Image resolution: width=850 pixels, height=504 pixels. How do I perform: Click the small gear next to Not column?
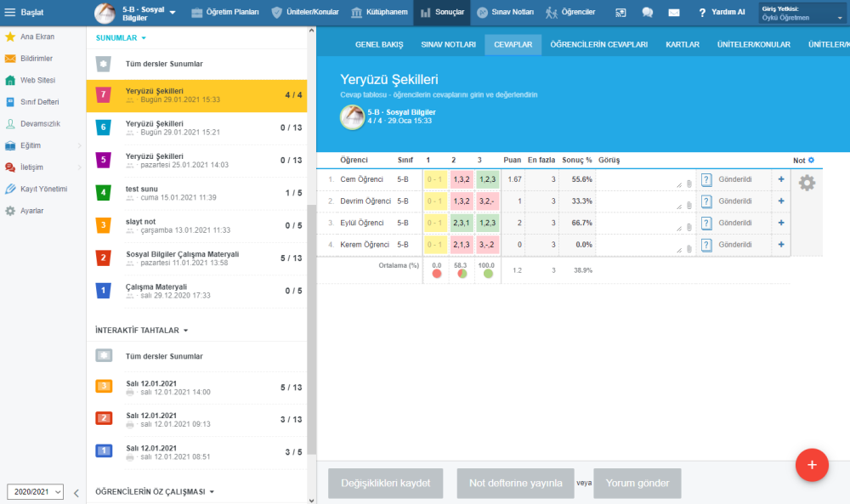pyautogui.click(x=811, y=160)
